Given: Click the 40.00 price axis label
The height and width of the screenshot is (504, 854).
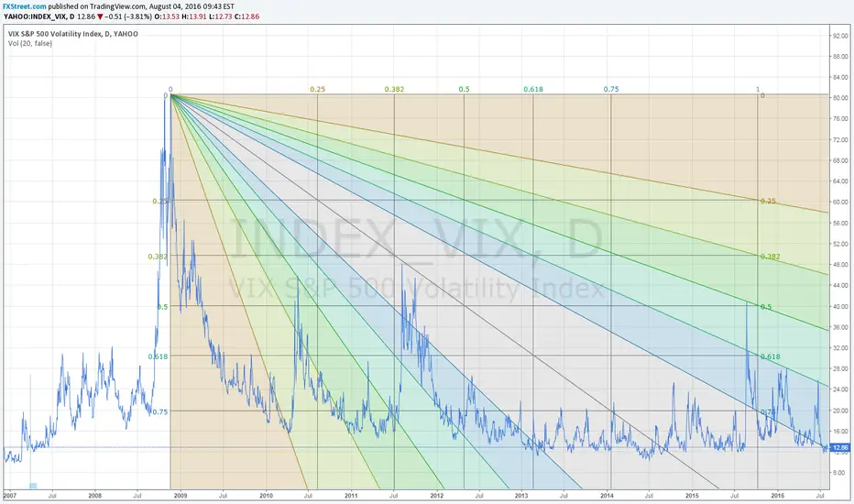Looking at the screenshot, I should tap(840, 306).
